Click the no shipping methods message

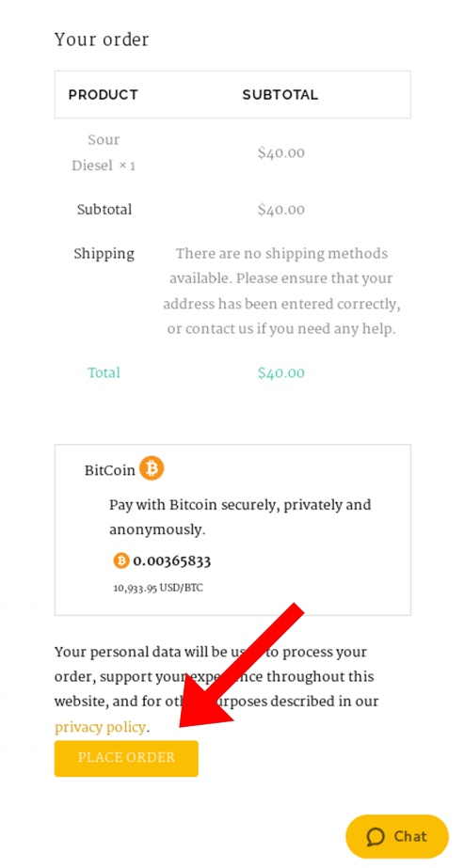pyautogui.click(x=281, y=292)
